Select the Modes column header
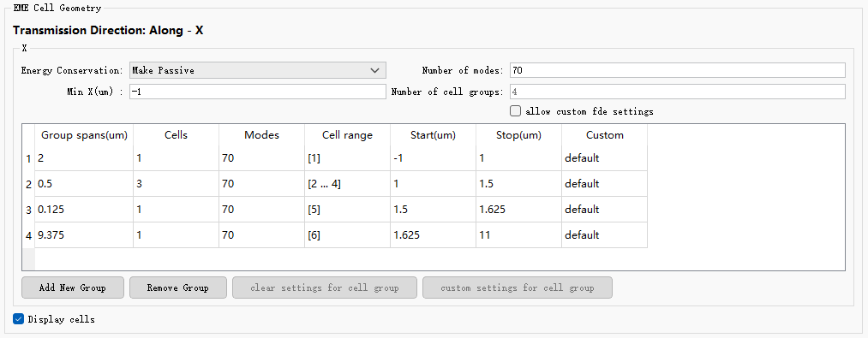The image size is (868, 338). [262, 135]
